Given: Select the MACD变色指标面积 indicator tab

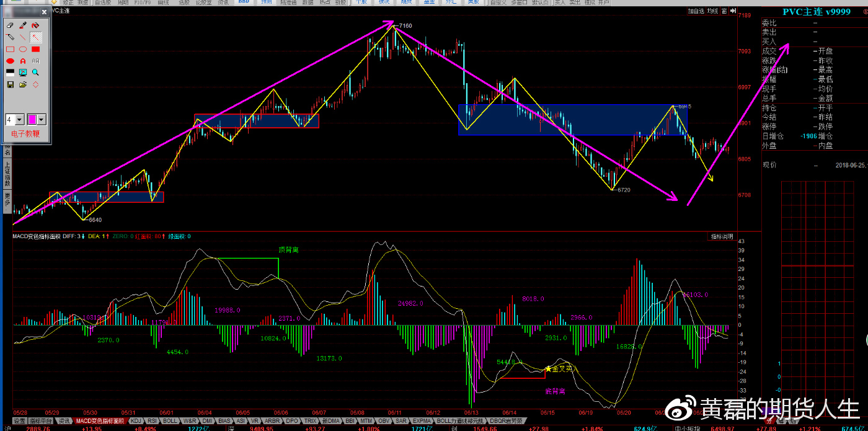Looking at the screenshot, I should point(100,421).
